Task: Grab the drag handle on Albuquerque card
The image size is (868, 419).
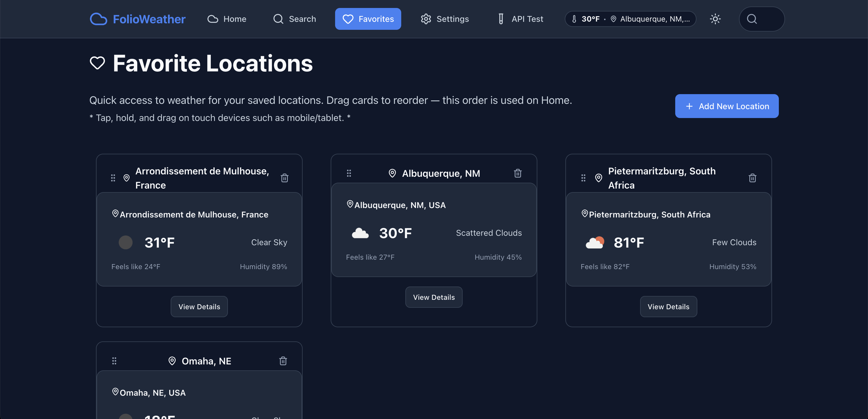Action: [349, 173]
